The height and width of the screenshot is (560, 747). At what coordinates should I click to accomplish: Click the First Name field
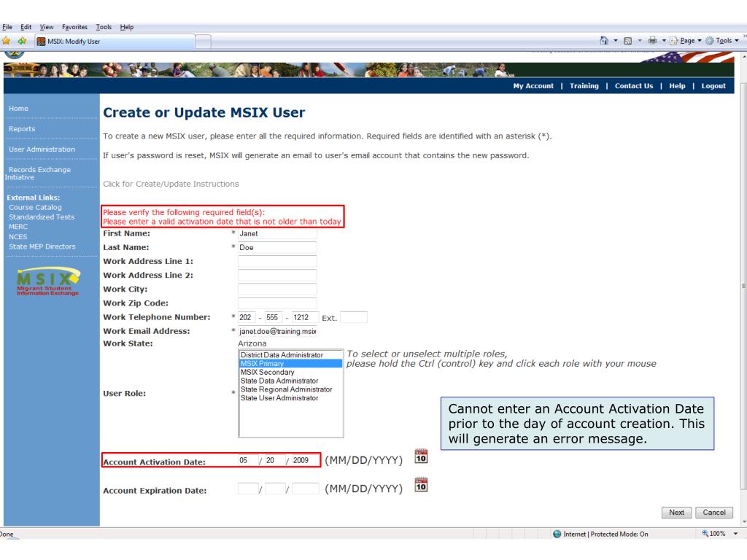click(x=277, y=233)
